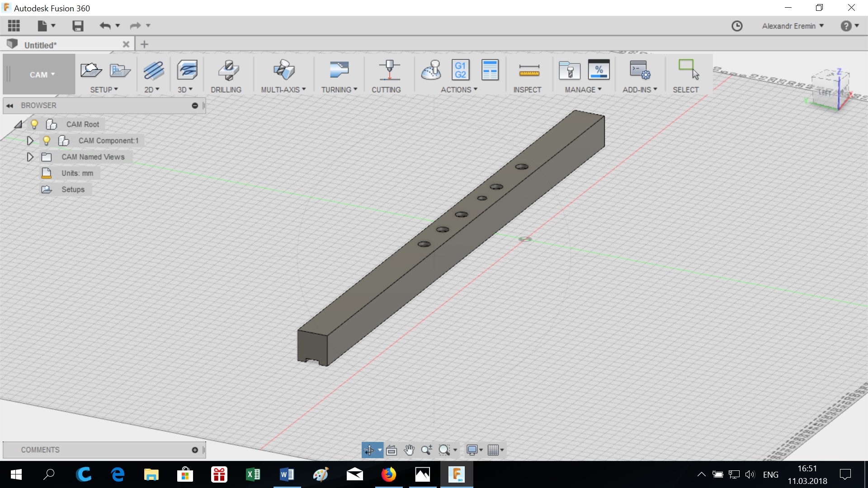Expand the CAM Component:1 tree node
Viewport: 868px width, 488px height.
[30, 141]
